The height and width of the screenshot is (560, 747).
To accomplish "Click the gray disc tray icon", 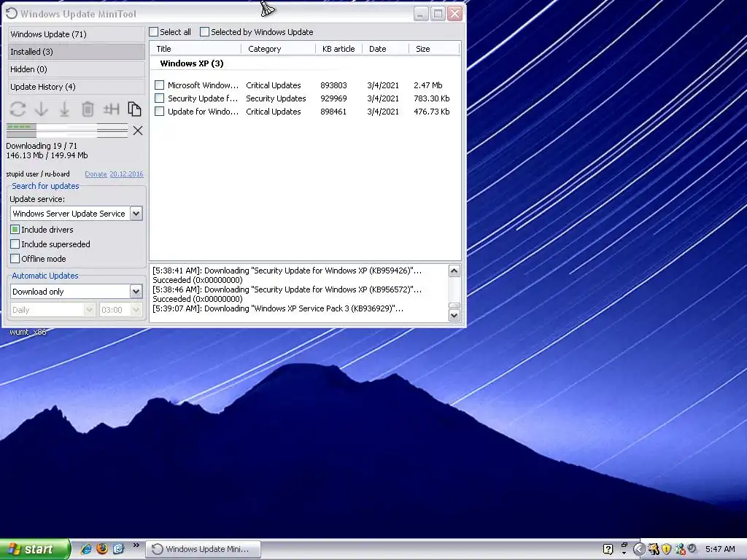I will 692,548.
